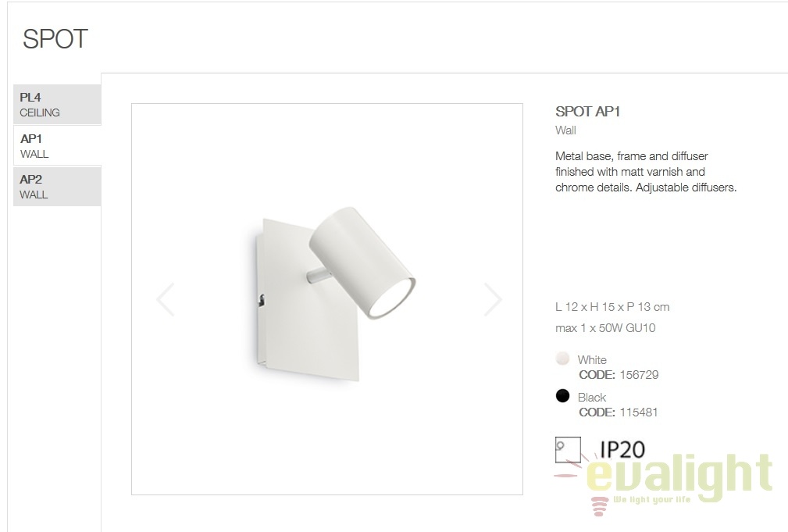Click the wall mounting symbol icon
This screenshot has width=788, height=532.
(x=568, y=449)
